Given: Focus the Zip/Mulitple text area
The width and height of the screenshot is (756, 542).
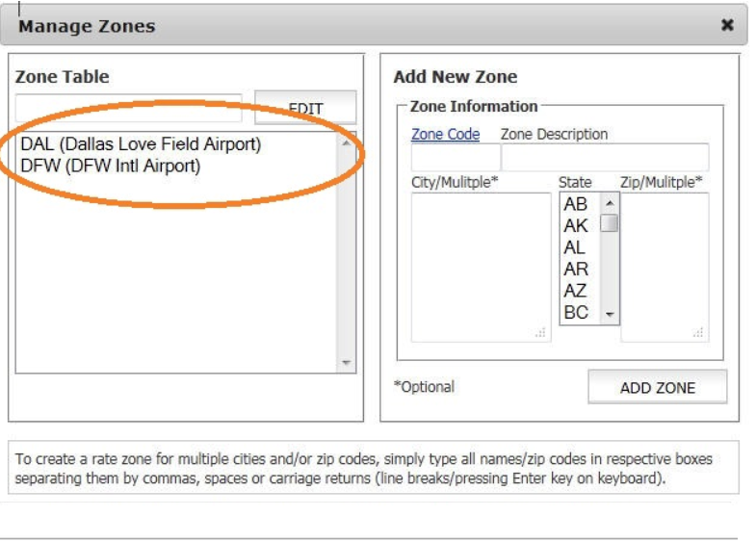Looking at the screenshot, I should 665,268.
